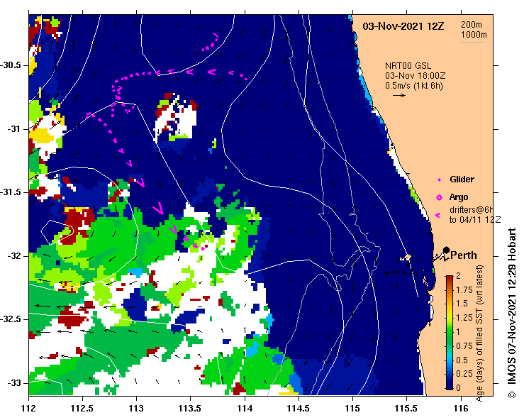Click the 'NRT00 GSL' label
Viewport: 524px width, 420px height.
(x=408, y=66)
